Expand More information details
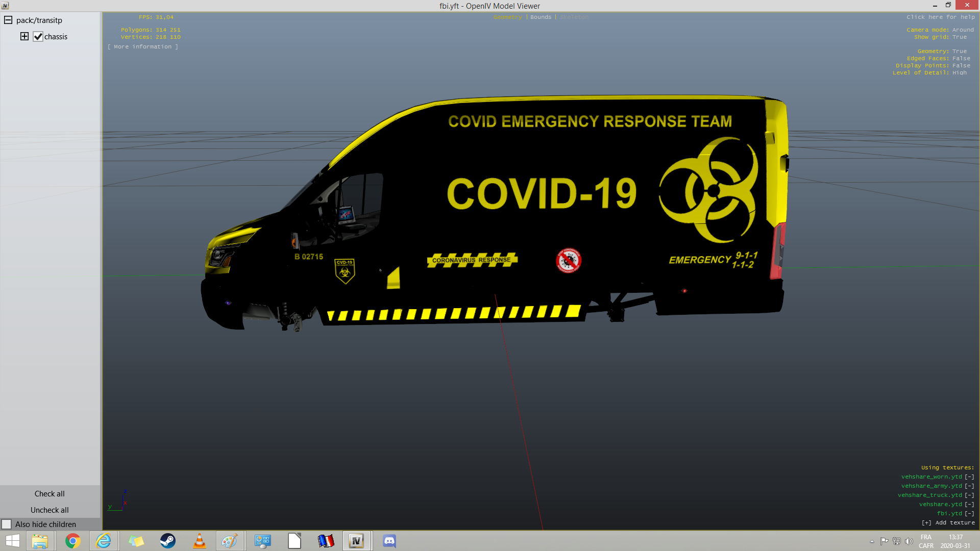The image size is (980, 551). coord(143,47)
